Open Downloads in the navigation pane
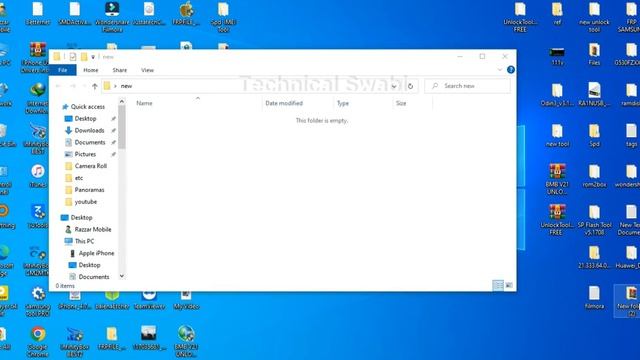The height and width of the screenshot is (360, 640). click(x=89, y=130)
